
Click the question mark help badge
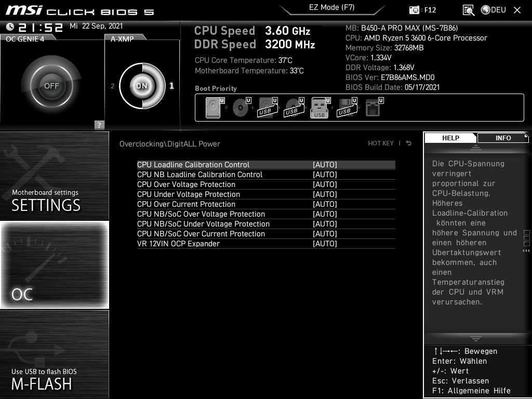pyautogui.click(x=99, y=125)
